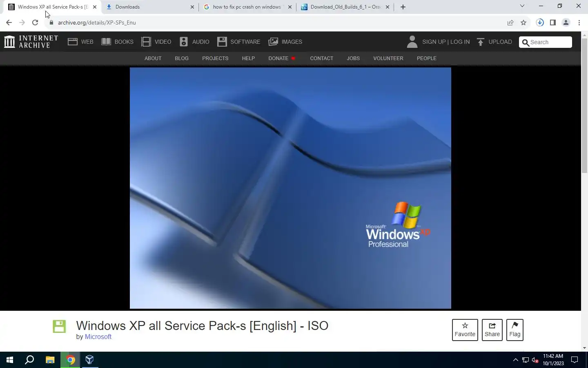This screenshot has width=588, height=368.
Task: Open Chrome three-dot menu
Action: 579,22
